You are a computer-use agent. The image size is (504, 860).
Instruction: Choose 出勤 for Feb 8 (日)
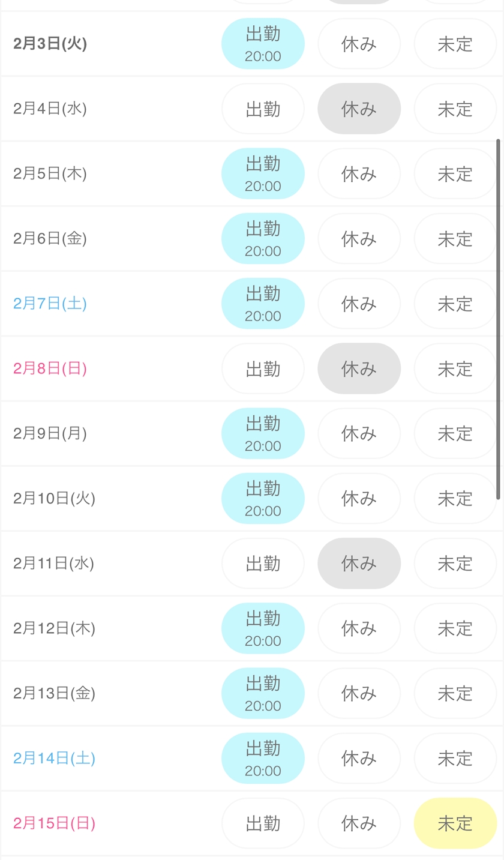263,368
